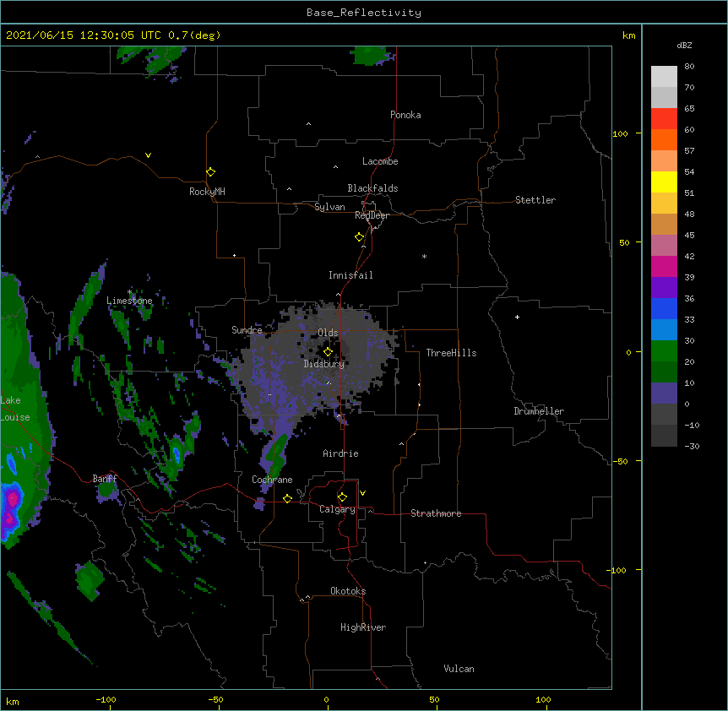This screenshot has height=711, width=728.
Task: Pick the blue 36-33 dBZ legend swatch
Action: (664, 308)
